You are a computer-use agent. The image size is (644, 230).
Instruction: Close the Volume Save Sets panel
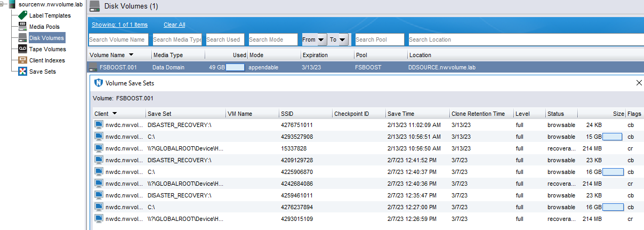pyautogui.click(x=639, y=83)
